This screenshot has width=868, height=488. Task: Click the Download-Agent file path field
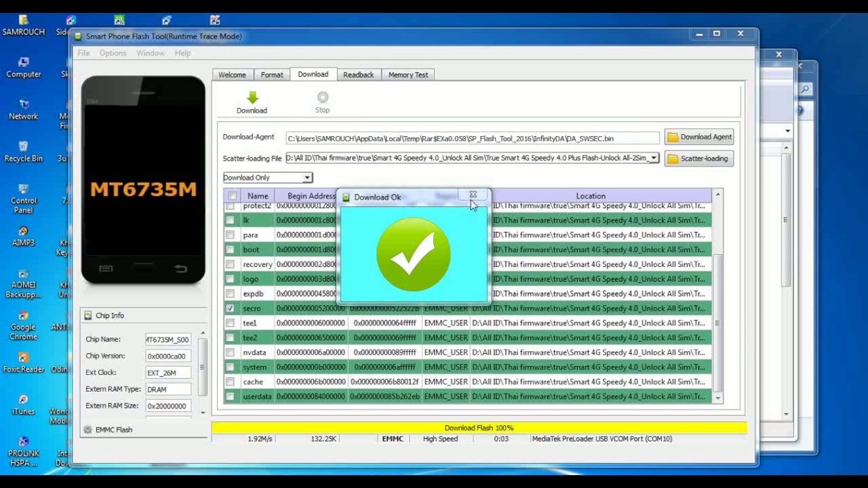[472, 138]
